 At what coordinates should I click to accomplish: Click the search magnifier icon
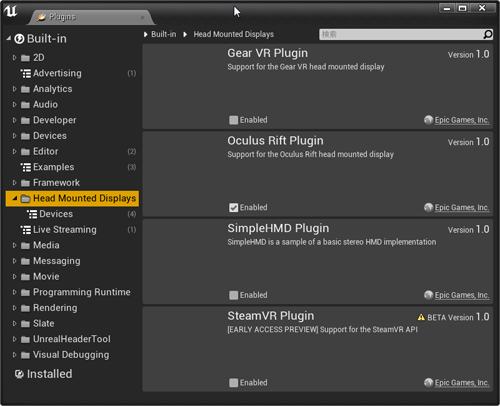coord(488,34)
